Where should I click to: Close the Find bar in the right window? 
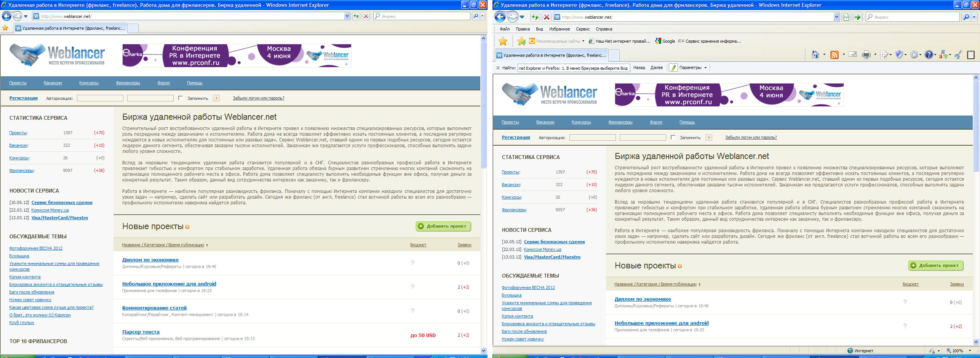point(498,68)
